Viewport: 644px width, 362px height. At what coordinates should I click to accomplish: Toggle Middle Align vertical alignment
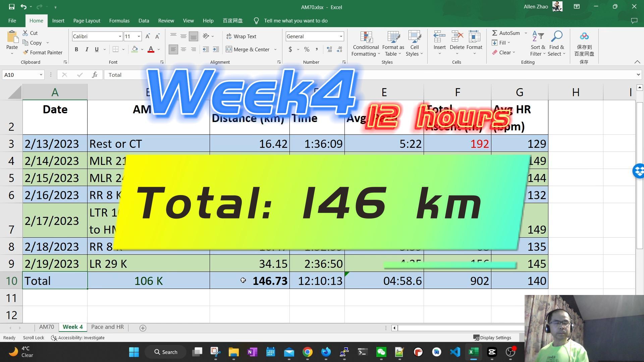(x=183, y=36)
